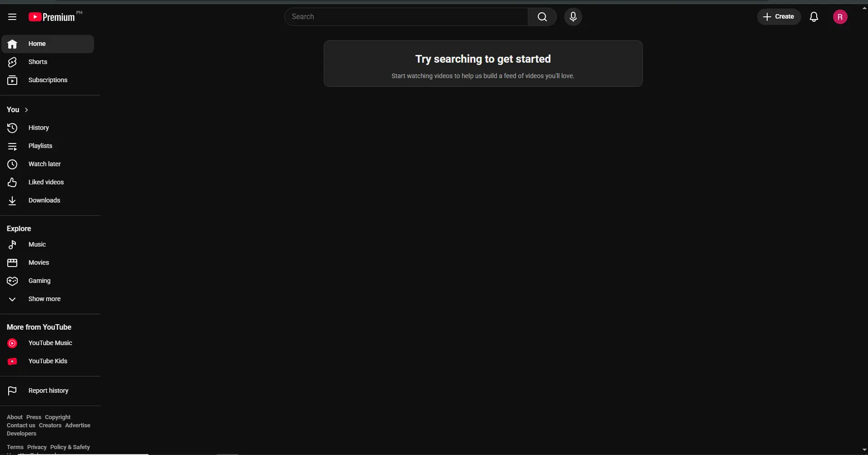Browse Movies label under Explore
This screenshot has height=455, width=868.
[x=39, y=263]
